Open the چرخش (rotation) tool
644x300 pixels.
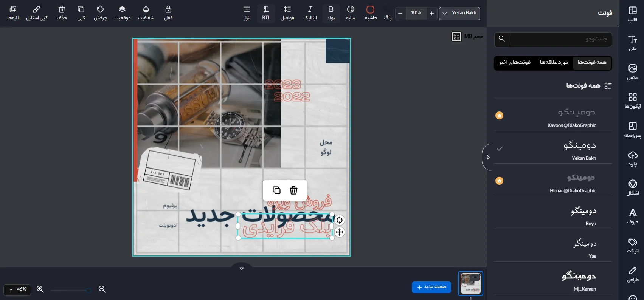point(100,13)
